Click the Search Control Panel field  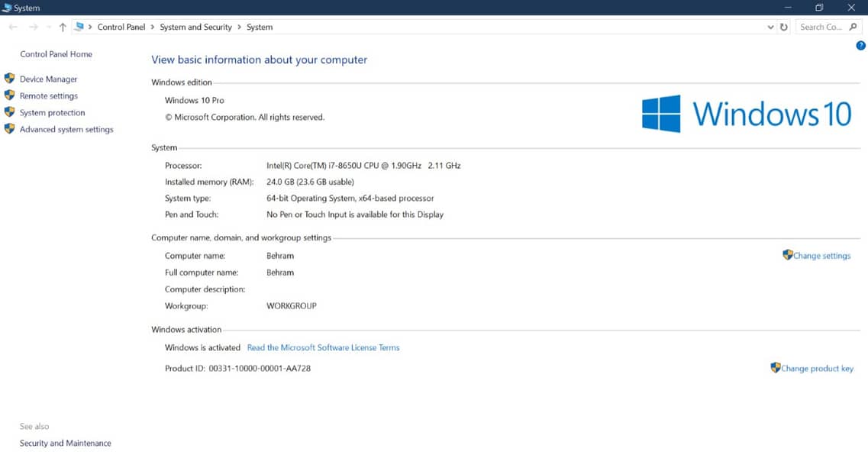pyautogui.click(x=821, y=27)
